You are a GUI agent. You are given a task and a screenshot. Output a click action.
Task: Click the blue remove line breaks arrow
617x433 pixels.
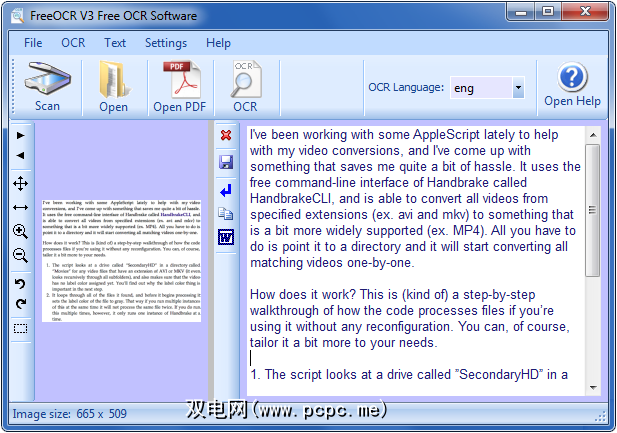pos(226,191)
